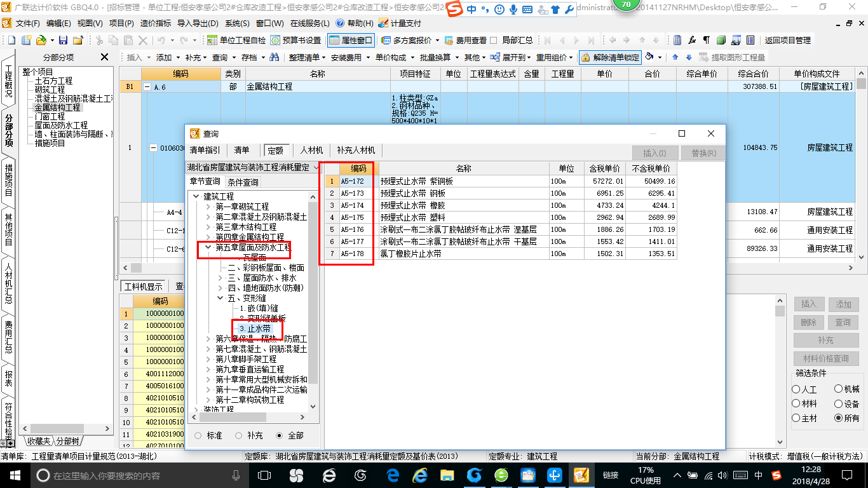The width and height of the screenshot is (868, 488).
Task: Expand the 三、屋面防水、排水 node
Action: point(220,278)
